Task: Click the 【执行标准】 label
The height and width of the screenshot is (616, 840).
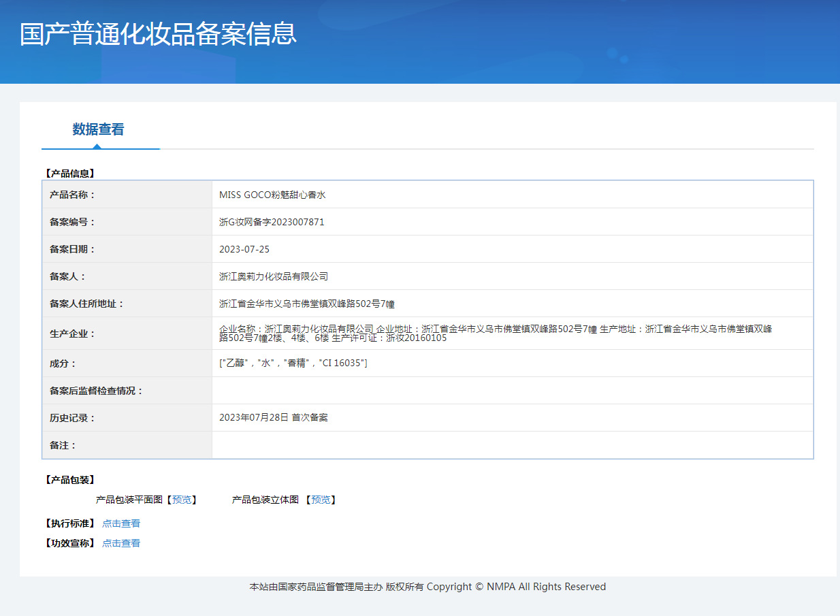Action: coord(69,523)
